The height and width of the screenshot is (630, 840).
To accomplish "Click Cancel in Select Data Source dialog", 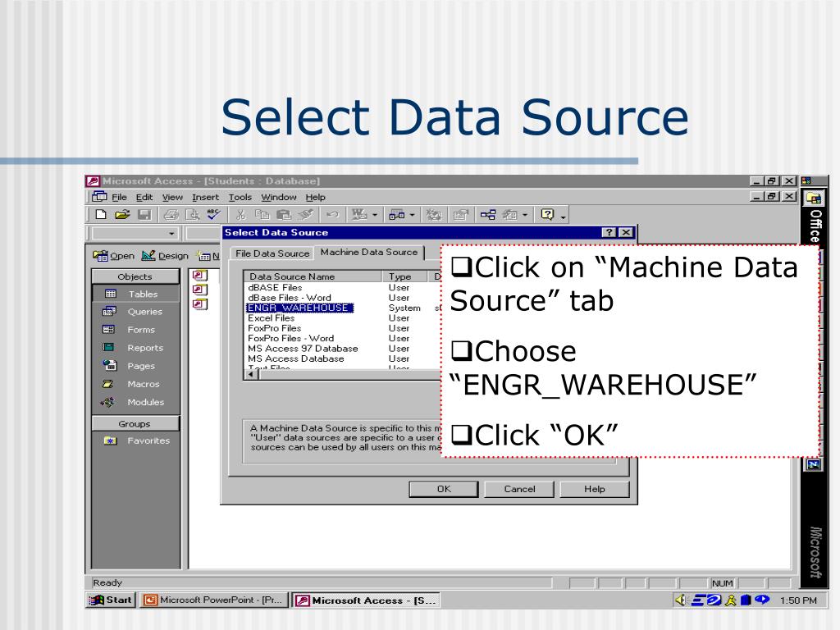I will coord(519,489).
